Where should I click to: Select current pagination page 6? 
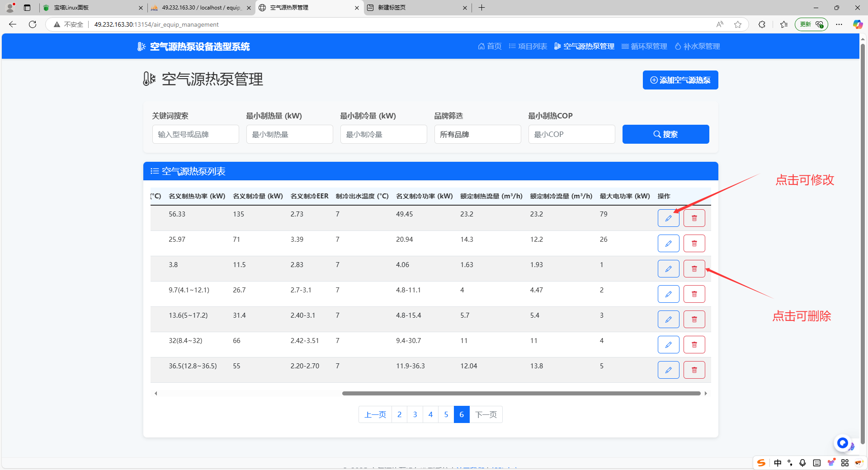462,414
